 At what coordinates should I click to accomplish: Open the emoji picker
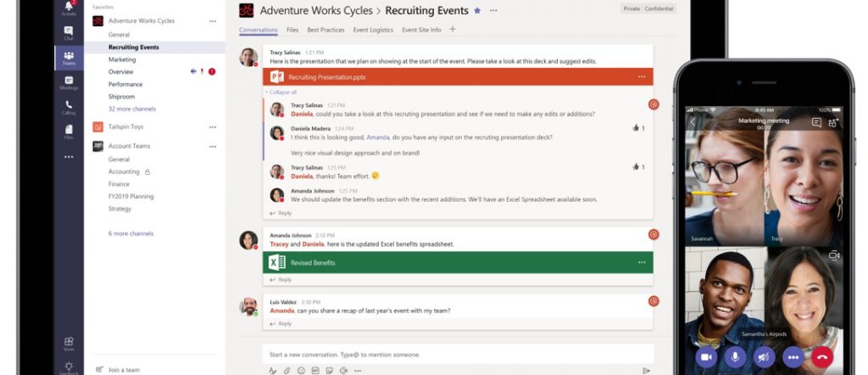click(x=301, y=371)
